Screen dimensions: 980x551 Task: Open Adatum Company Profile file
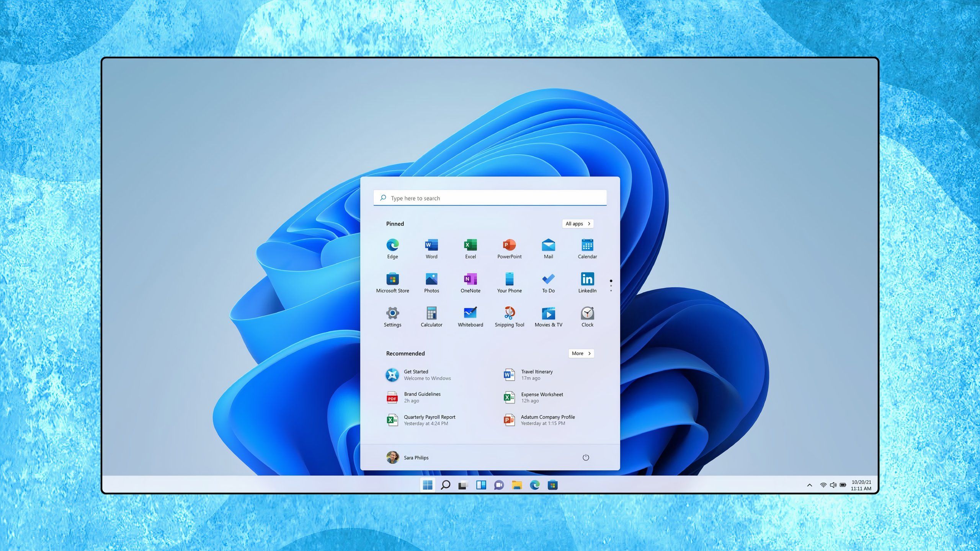(x=547, y=420)
